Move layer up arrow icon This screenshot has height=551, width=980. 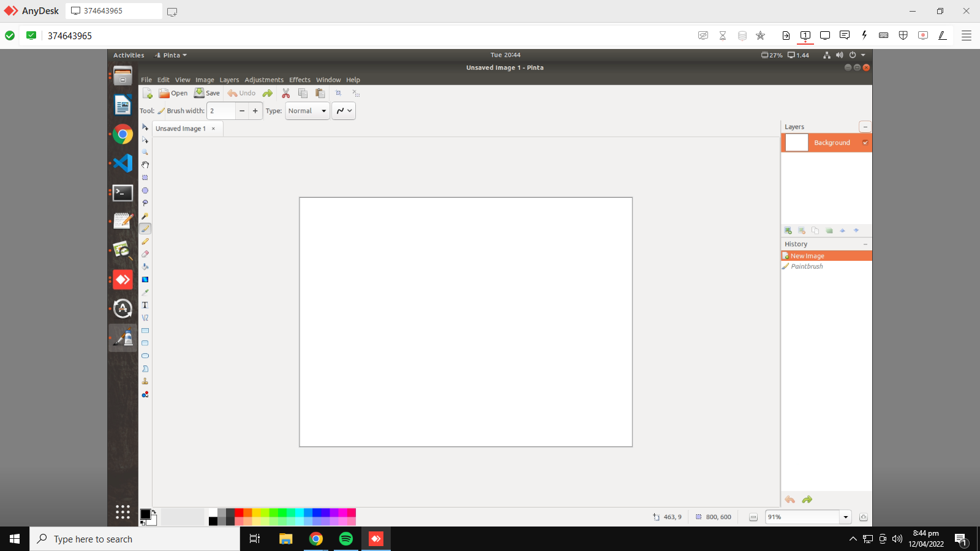pos(843,230)
